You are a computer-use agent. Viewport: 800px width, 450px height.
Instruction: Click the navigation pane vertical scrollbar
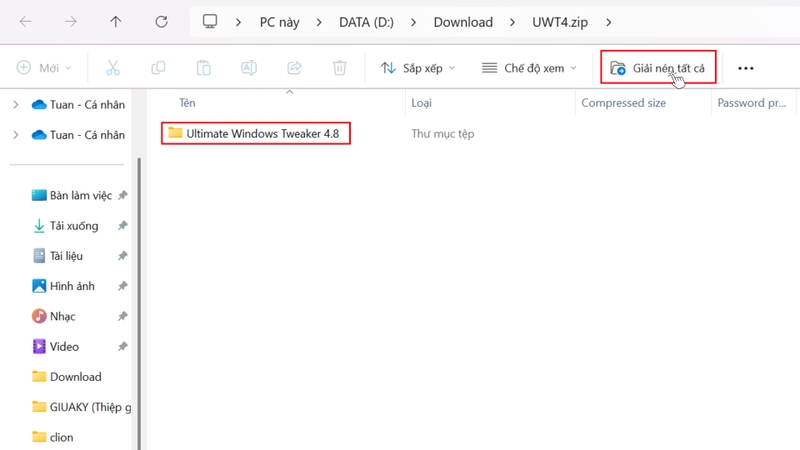pos(139,304)
